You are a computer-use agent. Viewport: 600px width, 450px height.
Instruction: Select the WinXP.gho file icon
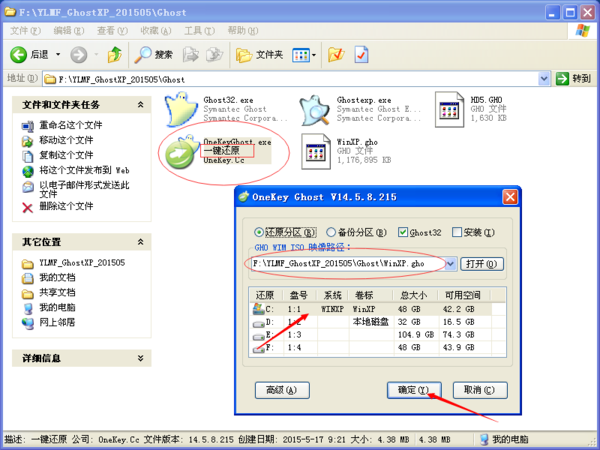[x=316, y=152]
